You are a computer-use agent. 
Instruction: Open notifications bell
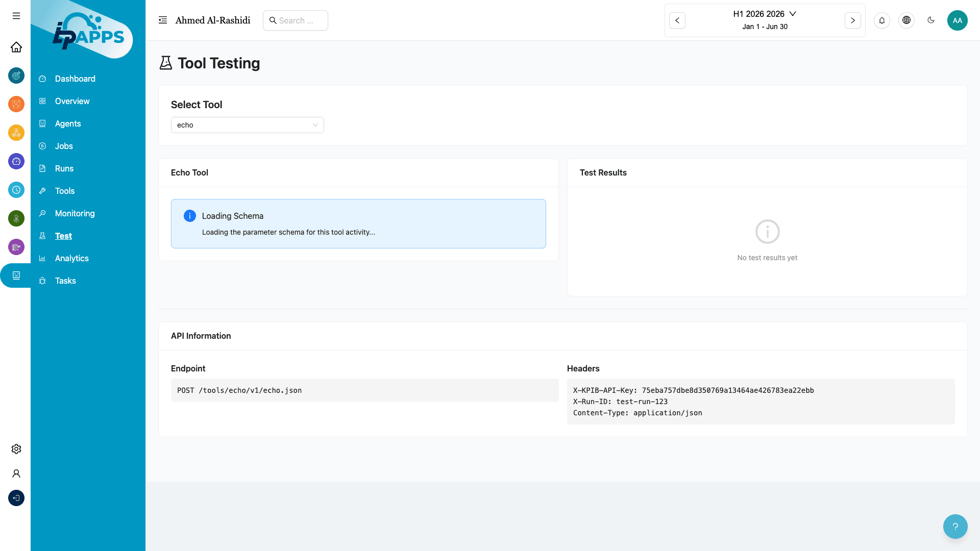click(882, 20)
